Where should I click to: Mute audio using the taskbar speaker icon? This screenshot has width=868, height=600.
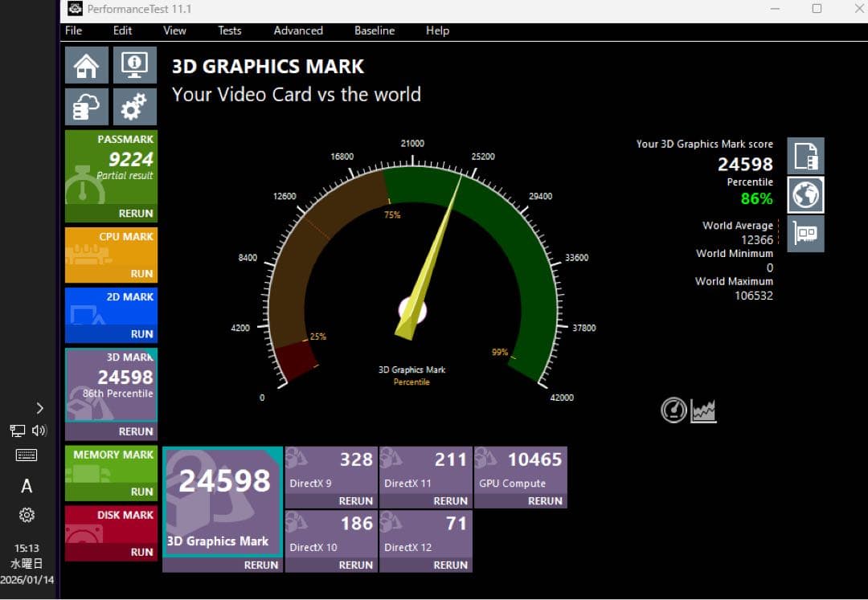(39, 431)
